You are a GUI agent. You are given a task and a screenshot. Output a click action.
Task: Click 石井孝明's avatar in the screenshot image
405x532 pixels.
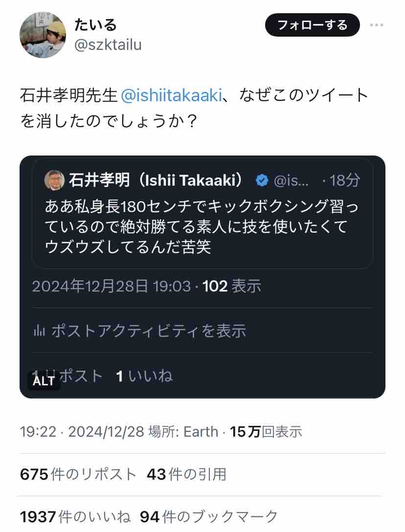[54, 180]
